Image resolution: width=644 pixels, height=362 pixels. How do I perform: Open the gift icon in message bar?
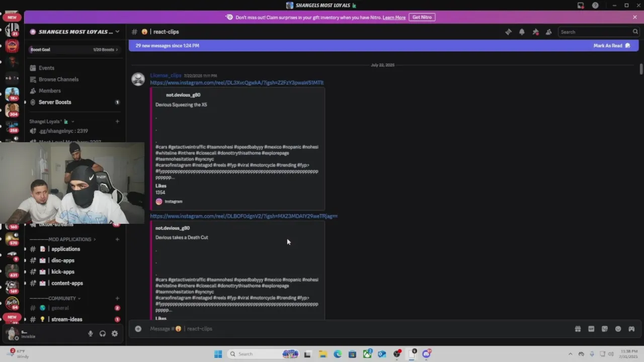pos(578,329)
